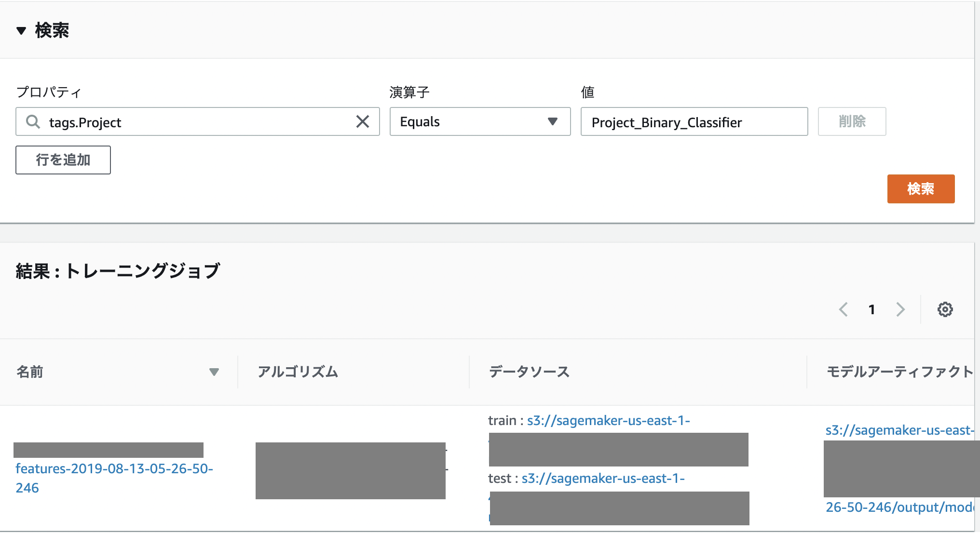980x533 pixels.
Task: Collapse the 検索 section triangle
Action: (x=21, y=31)
